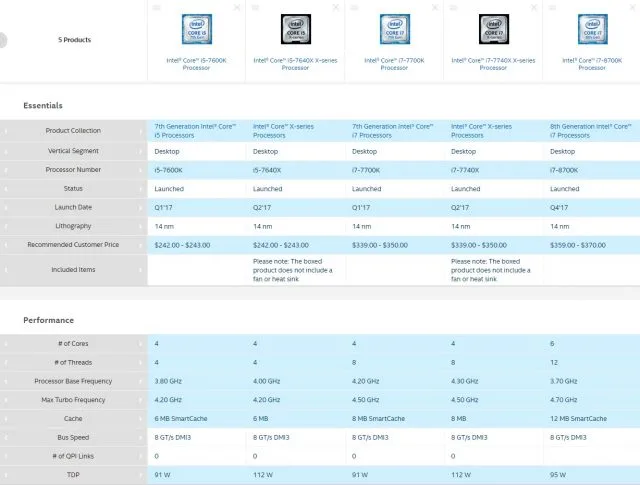Viewport: 640px width, 485px height.
Task: Open X-series Processors collection under i7-7740X
Action: tap(481, 131)
